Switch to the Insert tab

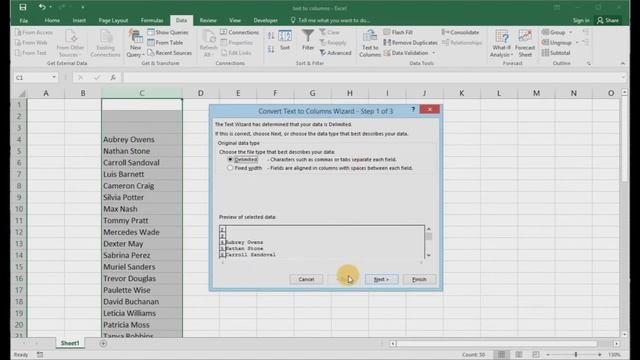pyautogui.click(x=79, y=20)
